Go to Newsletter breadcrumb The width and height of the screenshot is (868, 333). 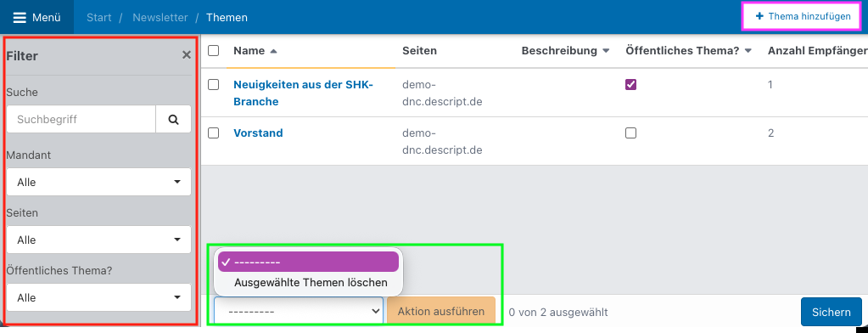point(160,17)
